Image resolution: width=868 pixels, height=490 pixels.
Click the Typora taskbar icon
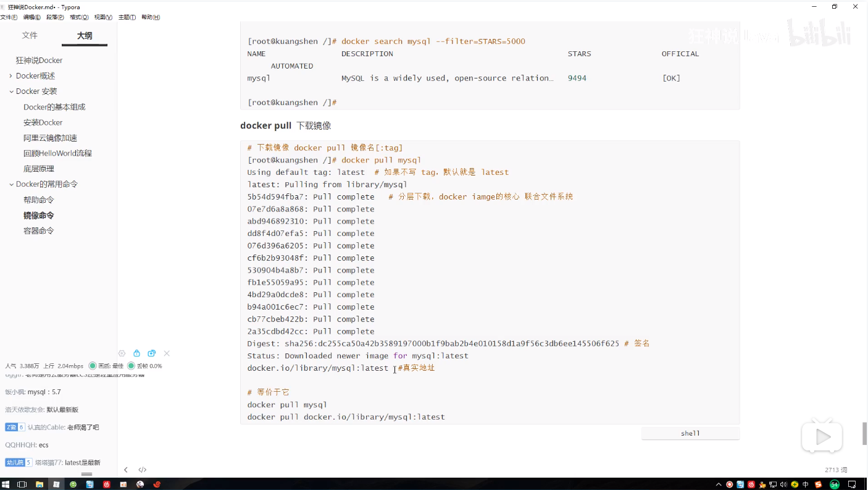click(x=56, y=484)
